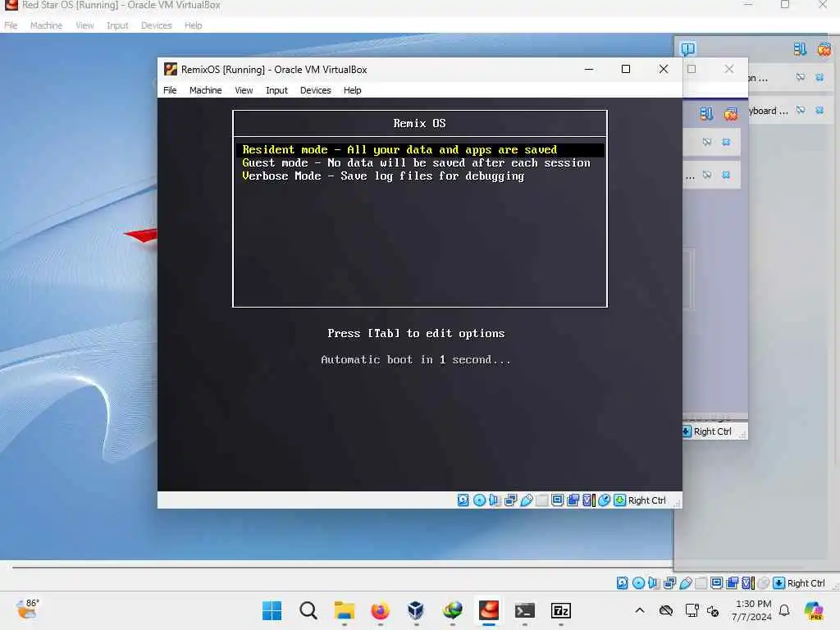Open Machine menu in Red Star OS window
The image size is (840, 630).
[x=46, y=25]
